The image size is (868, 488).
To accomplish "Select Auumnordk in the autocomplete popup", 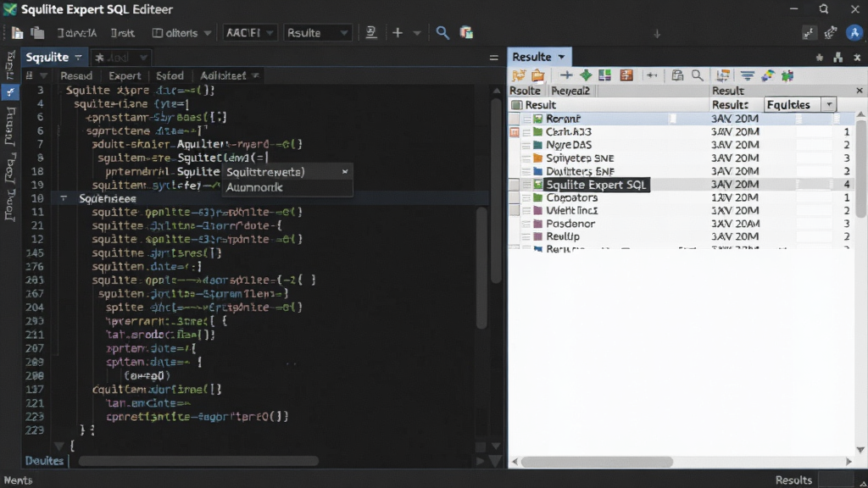I will [287, 187].
